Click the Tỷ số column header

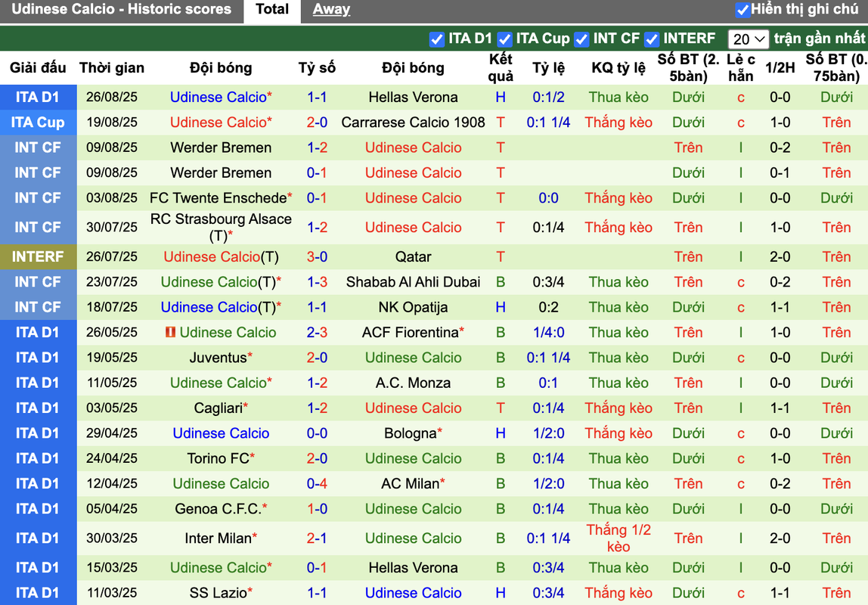[x=317, y=67]
